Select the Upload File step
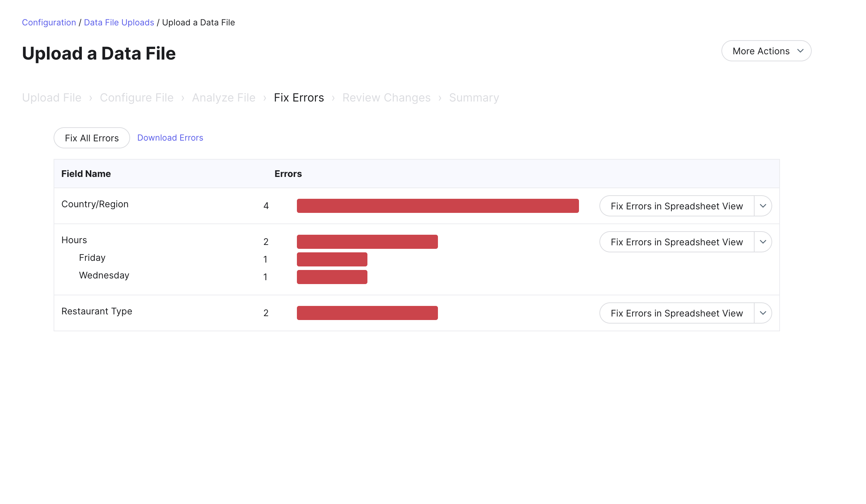 click(x=51, y=98)
